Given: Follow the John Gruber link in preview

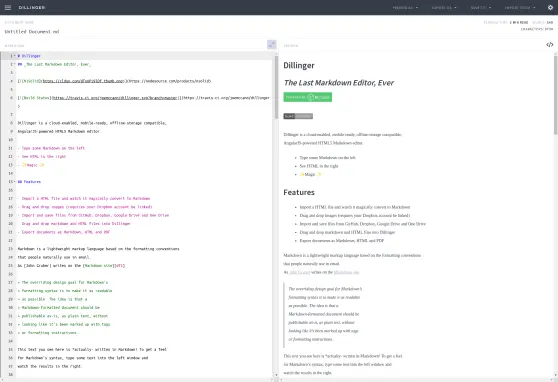Looking at the screenshot, I should (x=299, y=272).
